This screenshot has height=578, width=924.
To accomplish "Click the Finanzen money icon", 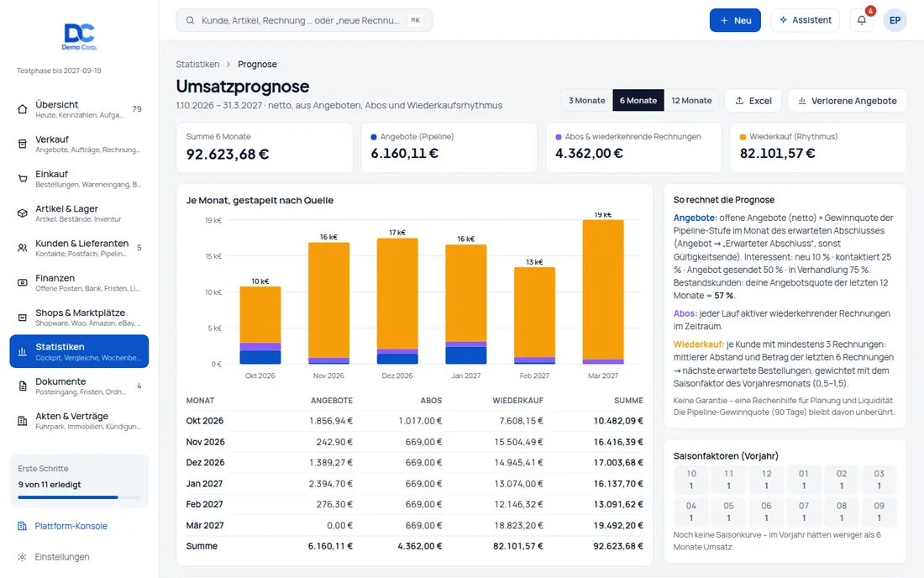I will (23, 283).
